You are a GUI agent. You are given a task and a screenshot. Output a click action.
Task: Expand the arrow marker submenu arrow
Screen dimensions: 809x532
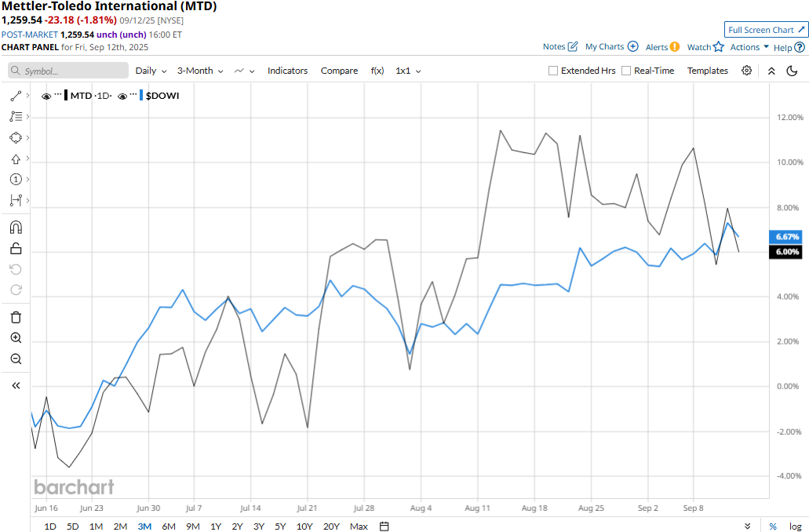(28, 159)
